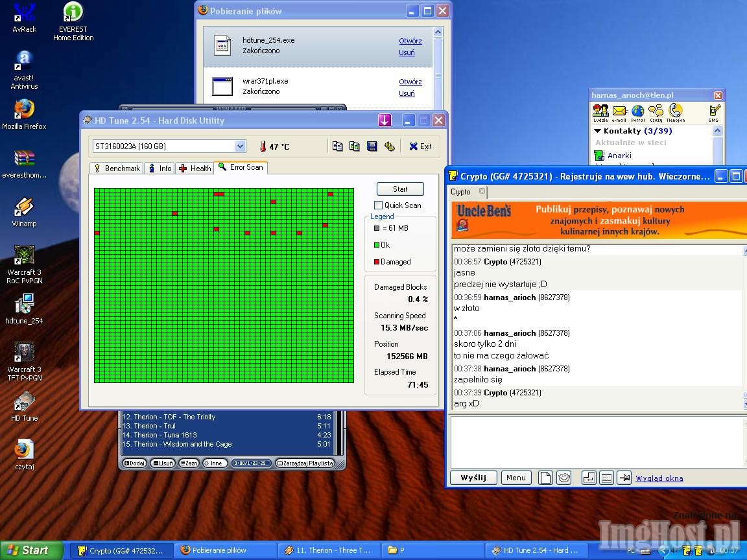Switch to the Health tab
The height and width of the screenshot is (560, 747).
195,168
